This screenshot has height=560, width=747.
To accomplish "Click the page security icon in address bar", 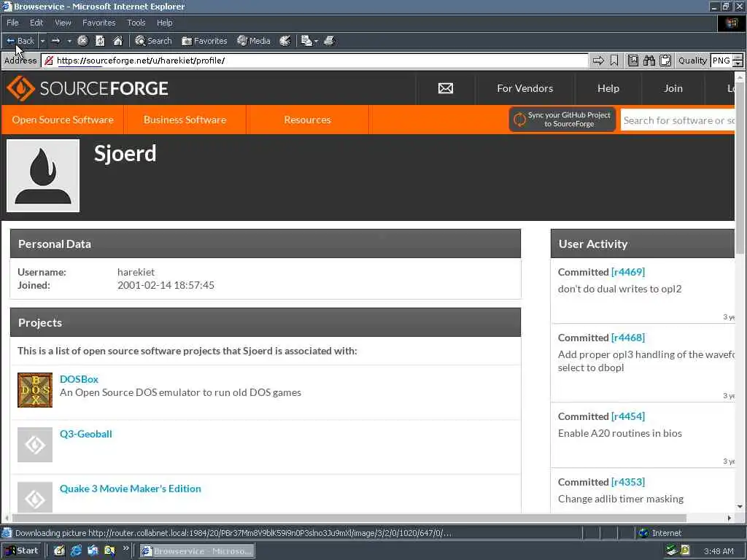I will pos(48,61).
